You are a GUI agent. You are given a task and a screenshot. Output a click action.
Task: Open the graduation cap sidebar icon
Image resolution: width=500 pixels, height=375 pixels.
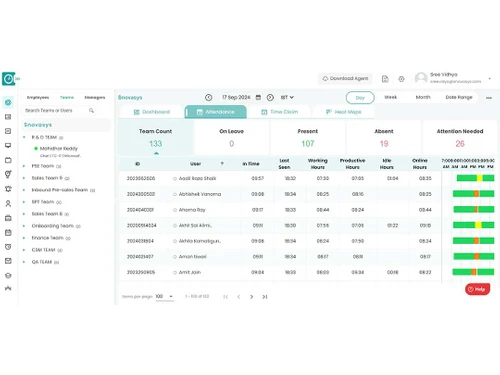pos(8,275)
